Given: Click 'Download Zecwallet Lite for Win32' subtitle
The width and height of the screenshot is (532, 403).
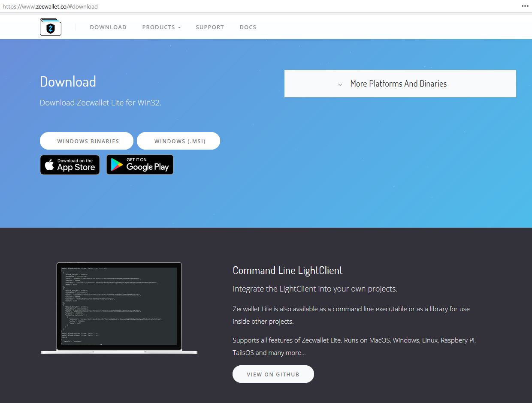Looking at the screenshot, I should click(100, 102).
